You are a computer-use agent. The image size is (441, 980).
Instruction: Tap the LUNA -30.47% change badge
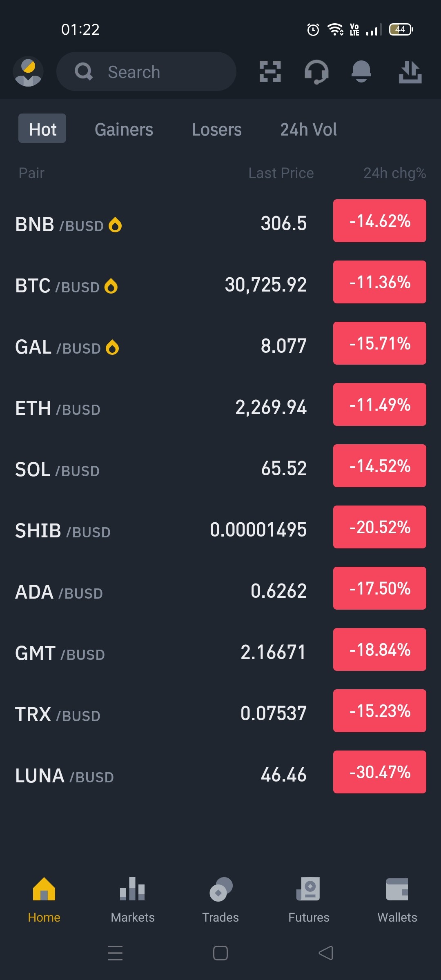click(x=380, y=772)
